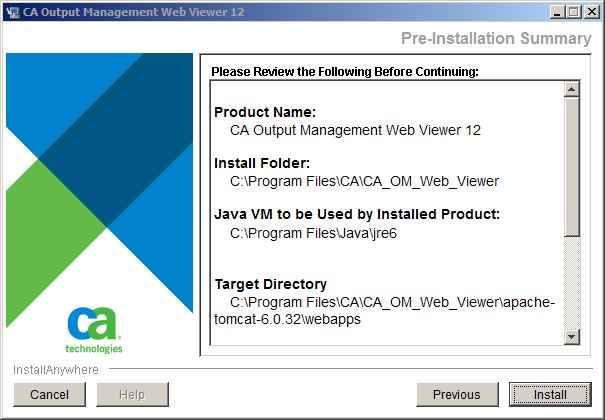This screenshot has width=605, height=420.
Task: Click the InstallAnywhere label
Action: [x=56, y=370]
